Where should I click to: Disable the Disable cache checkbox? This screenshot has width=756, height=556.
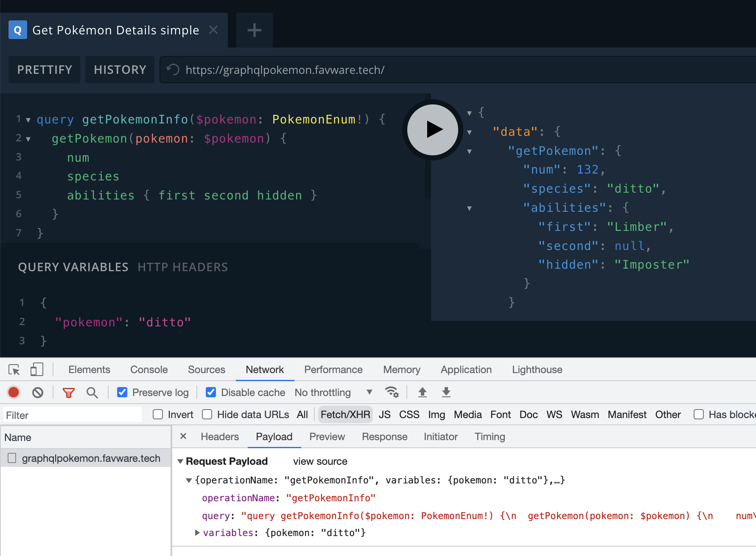coord(211,393)
